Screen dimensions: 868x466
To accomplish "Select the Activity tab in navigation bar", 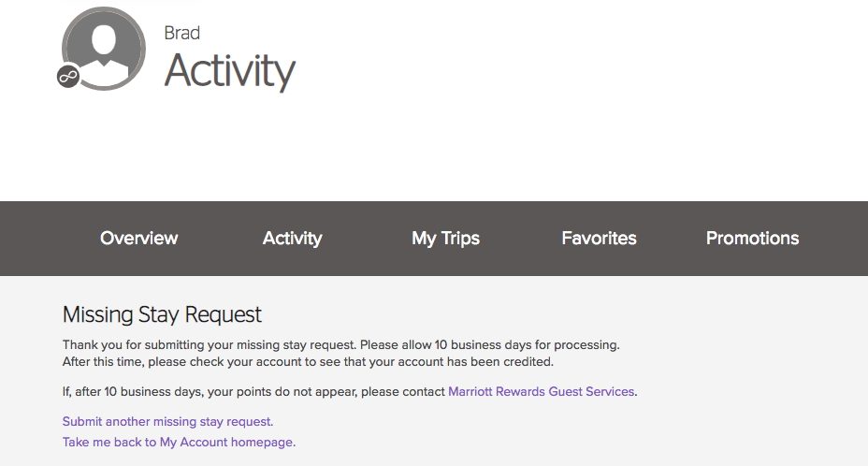I will click(x=292, y=239).
